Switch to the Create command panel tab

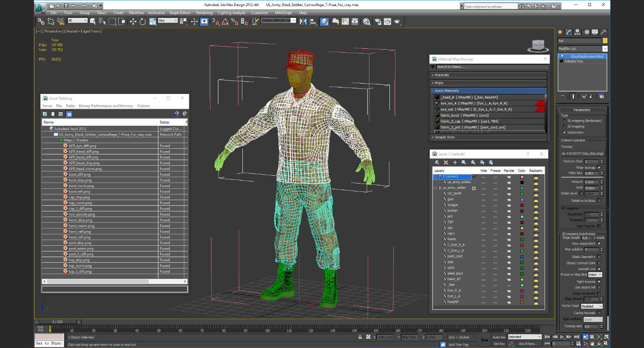pos(560,32)
